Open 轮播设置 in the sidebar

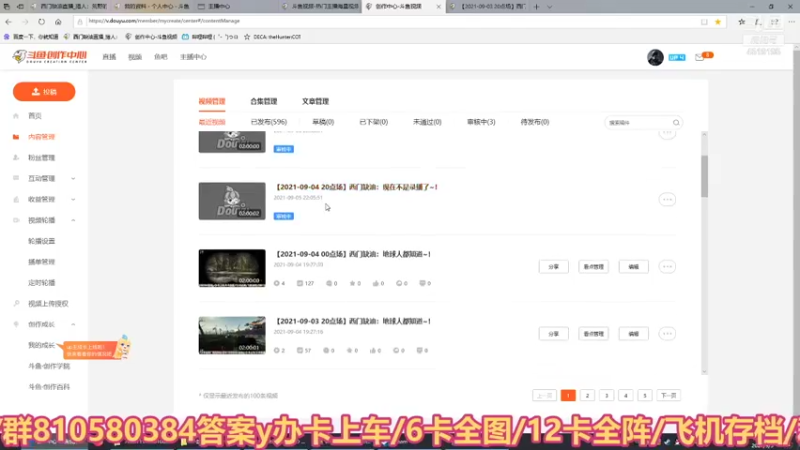tap(41, 241)
